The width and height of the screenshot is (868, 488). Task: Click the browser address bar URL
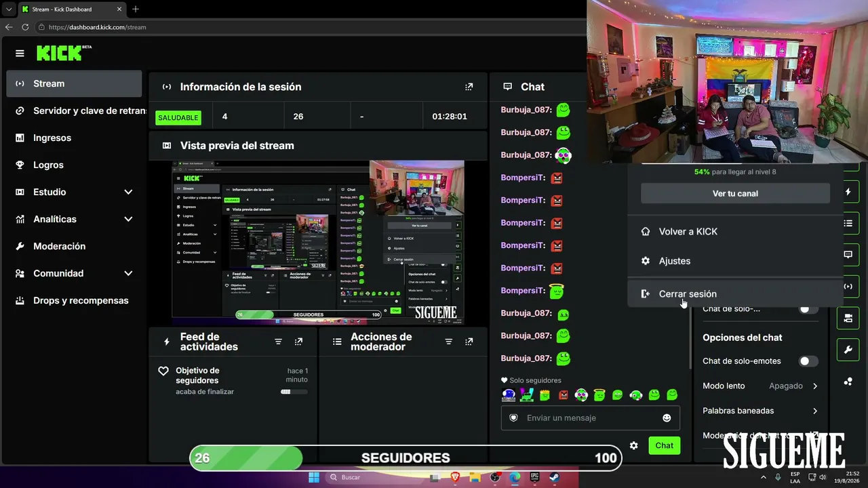pos(97,27)
